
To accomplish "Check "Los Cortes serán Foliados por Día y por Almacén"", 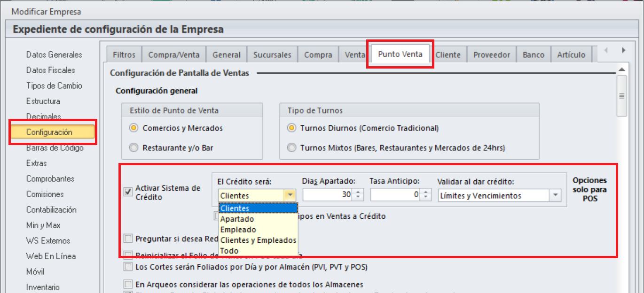I will pos(127,267).
